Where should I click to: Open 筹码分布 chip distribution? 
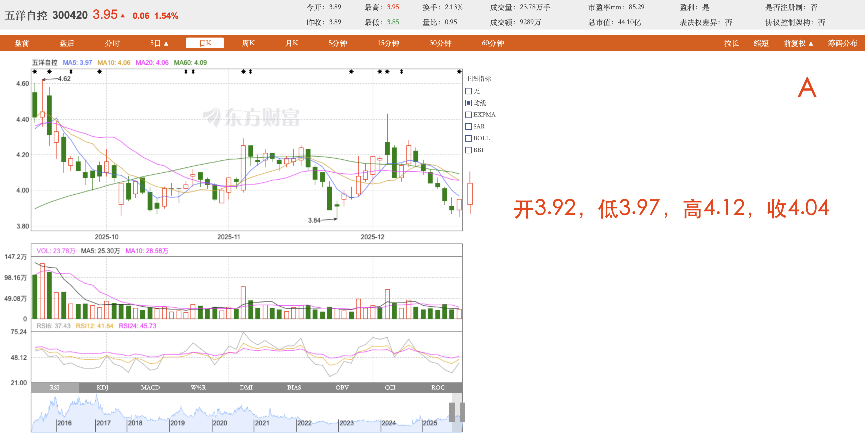click(x=842, y=43)
